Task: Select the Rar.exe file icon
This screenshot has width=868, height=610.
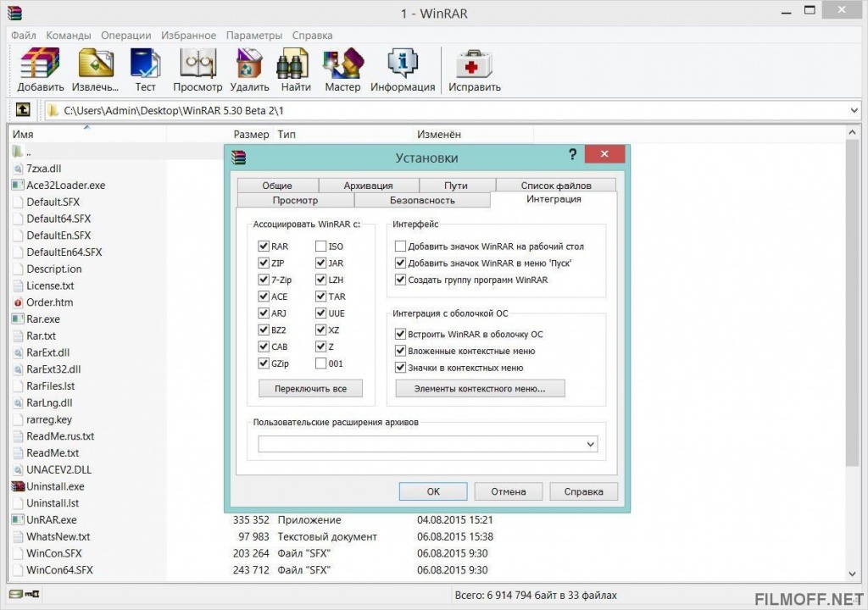Action: point(19,319)
